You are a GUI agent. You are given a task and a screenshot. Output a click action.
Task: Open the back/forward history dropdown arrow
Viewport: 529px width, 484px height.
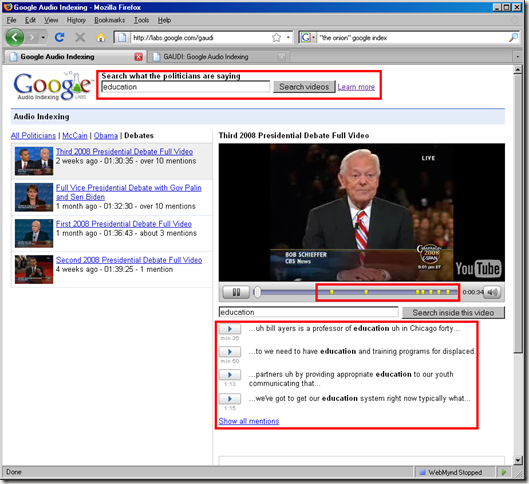click(x=43, y=37)
